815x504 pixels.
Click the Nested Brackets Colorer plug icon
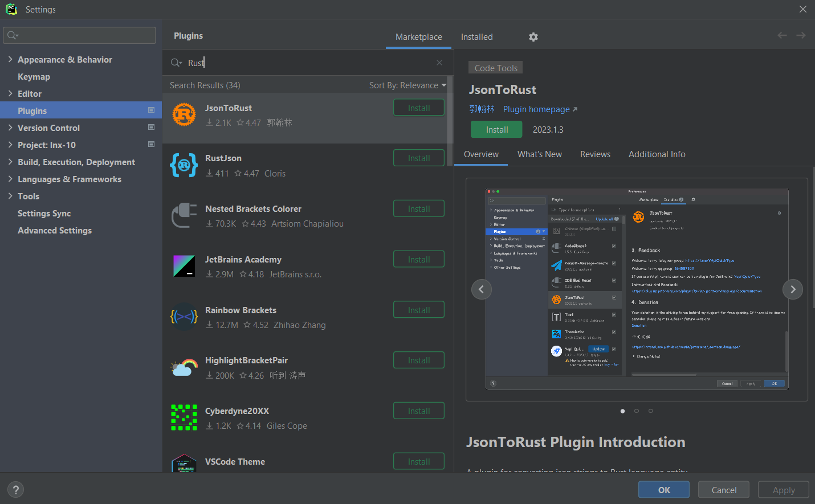point(184,216)
